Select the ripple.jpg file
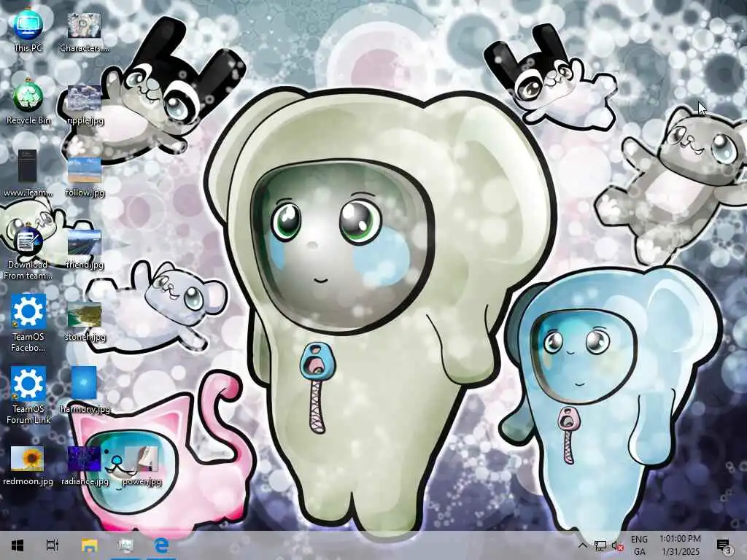Viewport: 747px width, 560px height. 85,104
